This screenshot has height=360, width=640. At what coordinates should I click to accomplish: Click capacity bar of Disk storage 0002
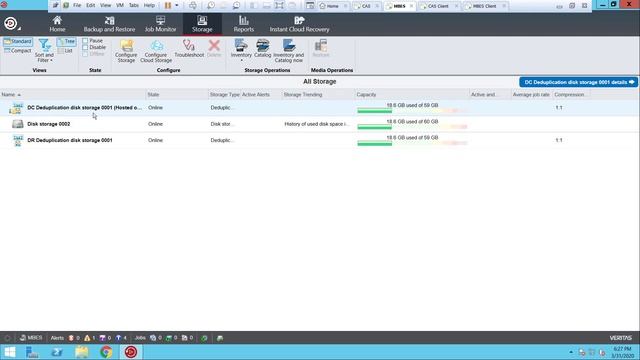[x=412, y=127]
